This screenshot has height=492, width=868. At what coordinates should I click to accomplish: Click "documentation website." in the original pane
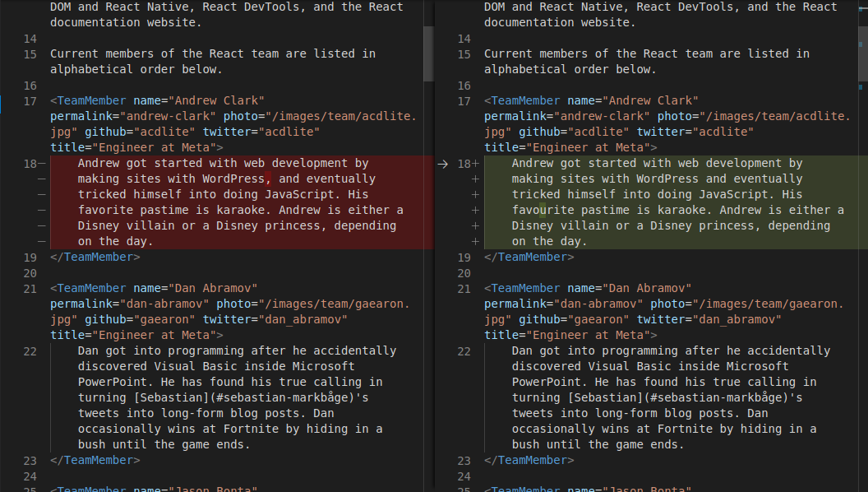coord(127,22)
